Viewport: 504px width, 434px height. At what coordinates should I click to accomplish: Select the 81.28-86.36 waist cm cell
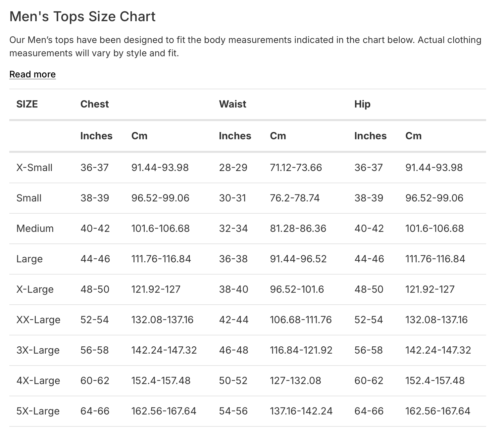tap(298, 229)
